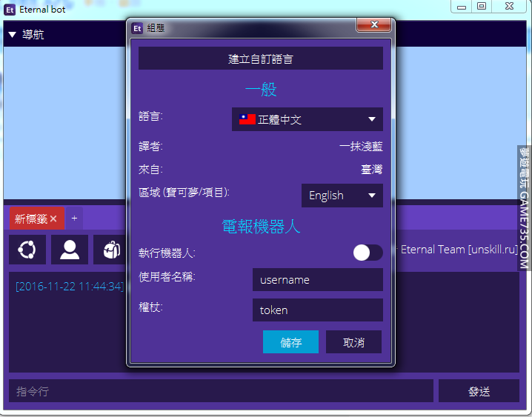
Task: Click the flag icon in the language selector
Action: click(247, 119)
